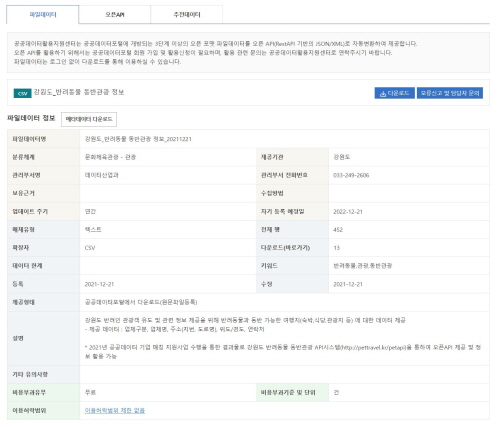Select the 문화체육관광 - 관광 classification text

pyautogui.click(x=110, y=157)
